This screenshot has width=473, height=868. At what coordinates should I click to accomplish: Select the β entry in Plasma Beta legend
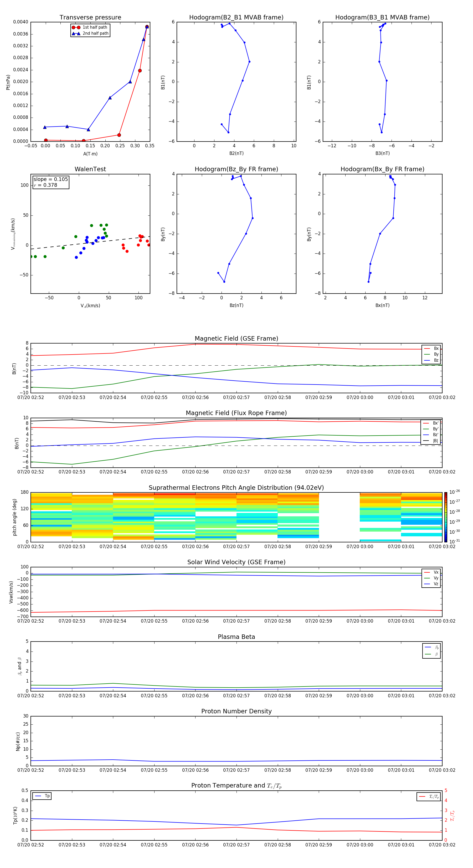point(431,654)
